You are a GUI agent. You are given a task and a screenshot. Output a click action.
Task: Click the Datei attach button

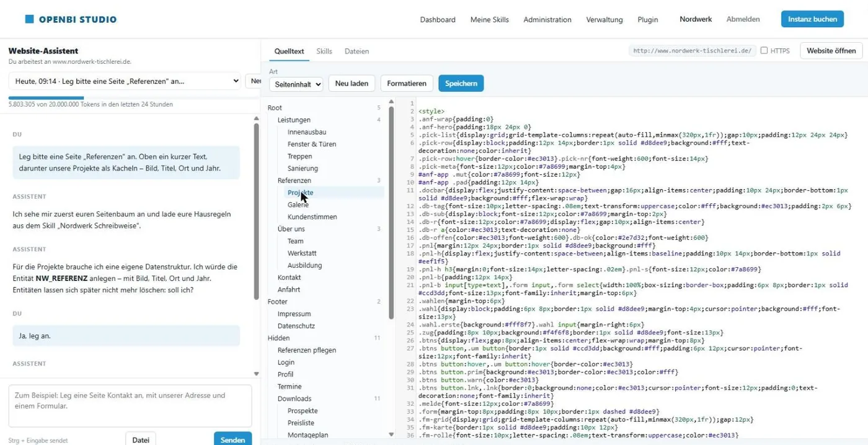click(141, 439)
